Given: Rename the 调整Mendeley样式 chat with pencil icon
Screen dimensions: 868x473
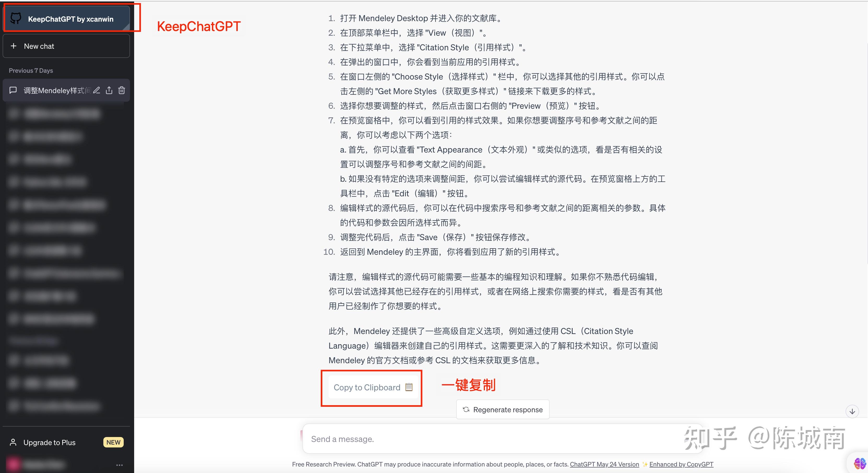Looking at the screenshot, I should (97, 90).
